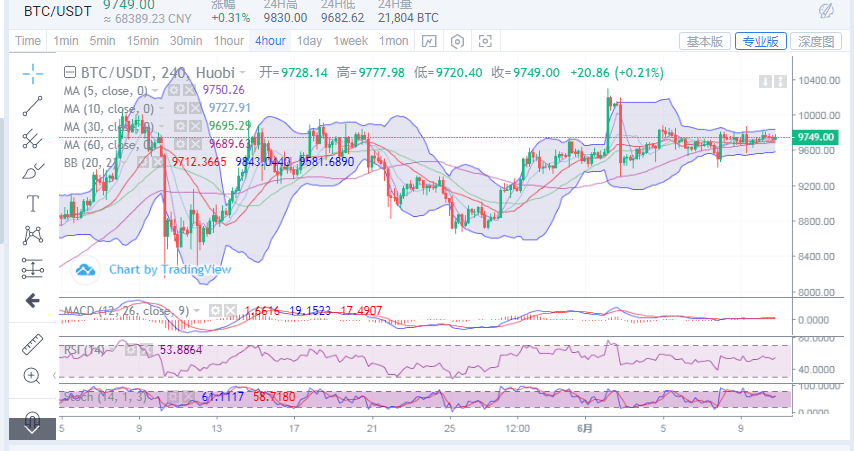Click the 基本版 basic version button
Screen dimensions: 854x451
(x=703, y=41)
